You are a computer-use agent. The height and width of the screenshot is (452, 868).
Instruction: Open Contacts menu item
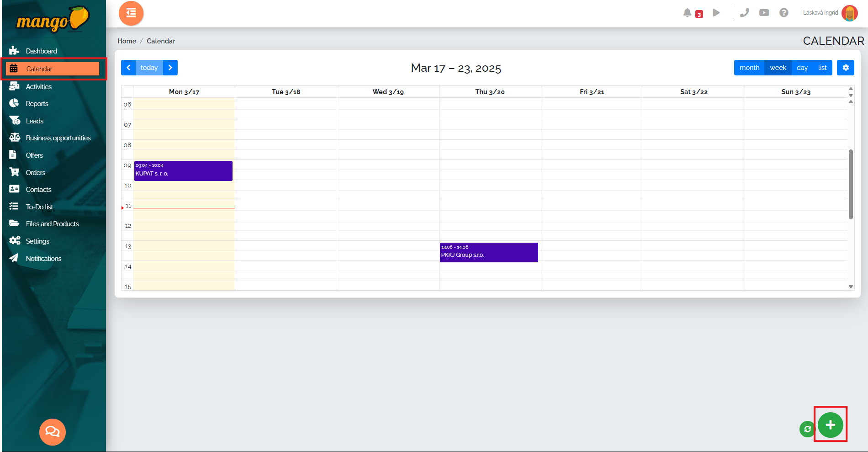(38, 190)
